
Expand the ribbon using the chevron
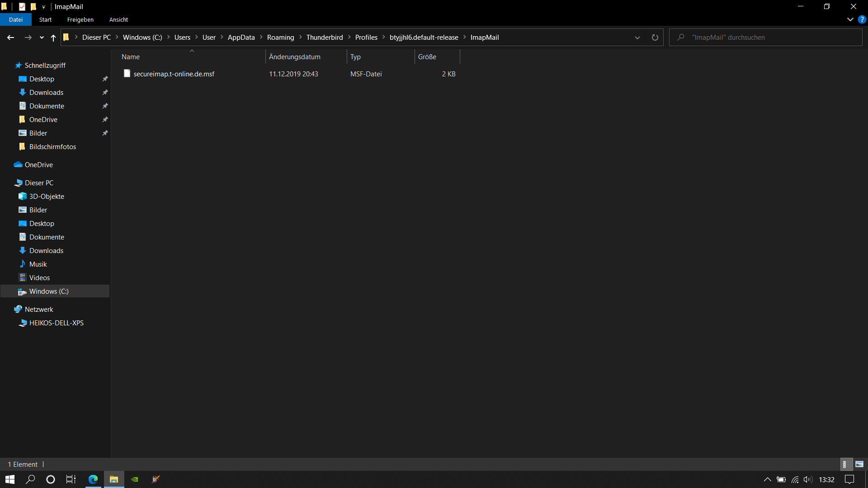850,19
